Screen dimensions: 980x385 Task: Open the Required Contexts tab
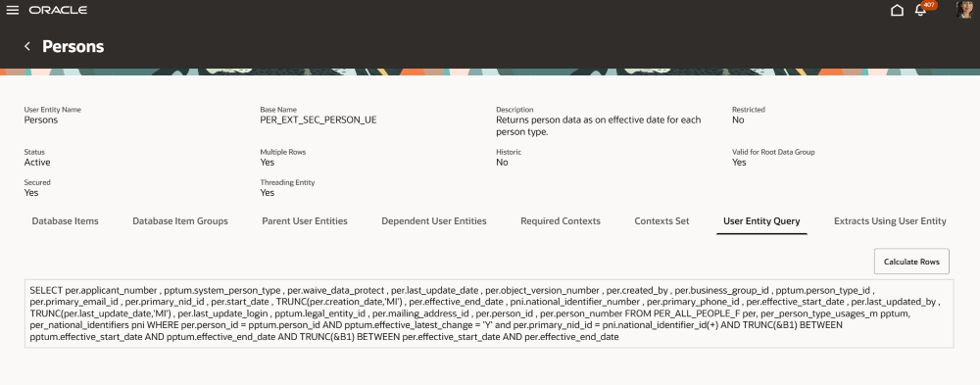coord(560,221)
